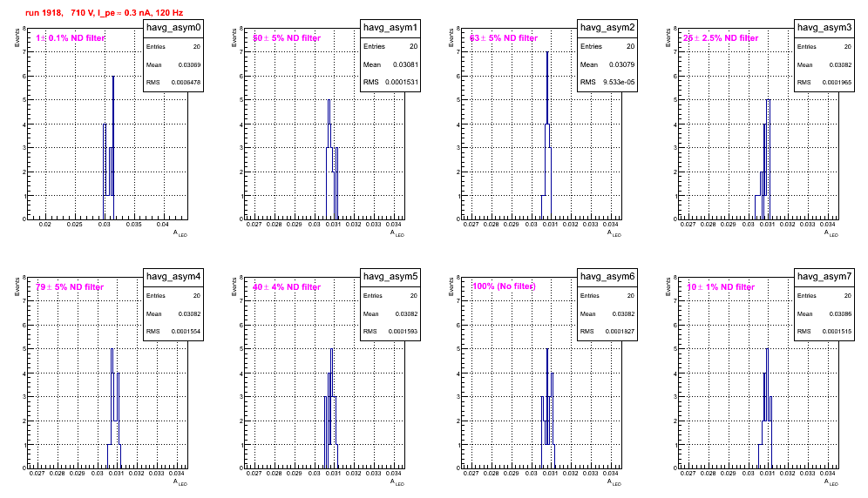The width and height of the screenshot is (868, 498).
Task: Click the RMS value 0.0001515 in havg_asym7
Action: coord(837,332)
